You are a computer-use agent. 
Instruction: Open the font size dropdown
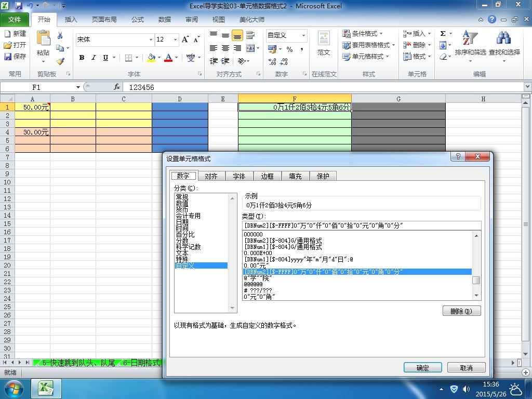point(176,39)
